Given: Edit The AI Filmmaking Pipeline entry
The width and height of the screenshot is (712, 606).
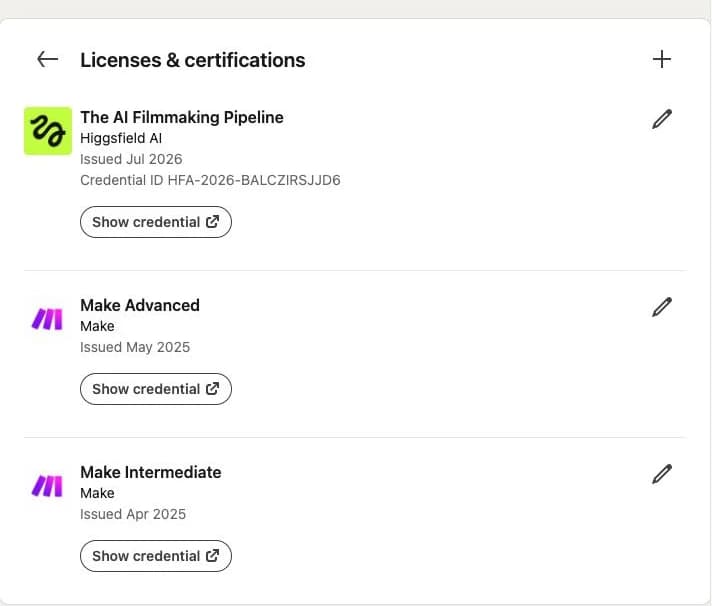Looking at the screenshot, I should 662,119.
